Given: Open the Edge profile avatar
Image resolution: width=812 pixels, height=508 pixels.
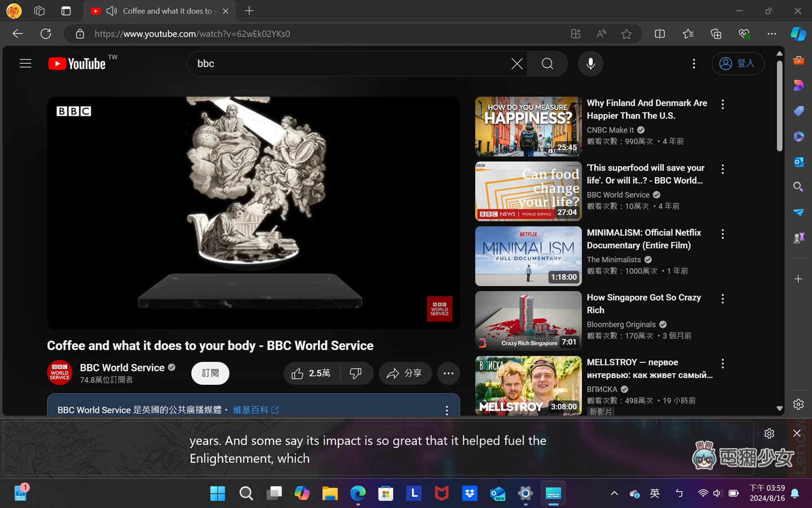Looking at the screenshot, I should click(14, 11).
